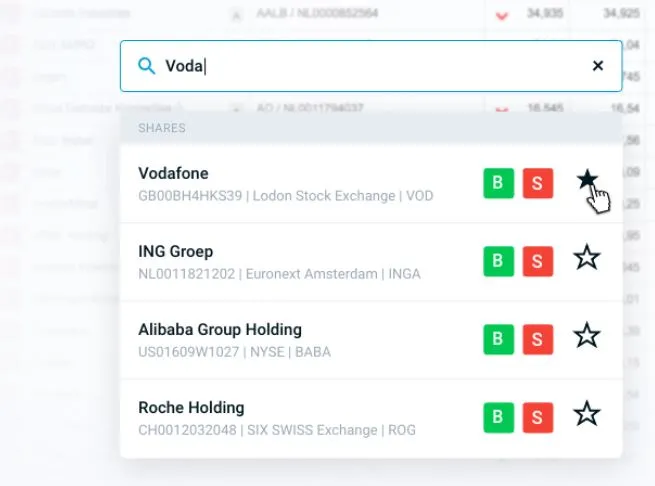Screen dimensions: 655x486
Task: Toggle favorite star for Roche Holding
Action: tap(587, 413)
